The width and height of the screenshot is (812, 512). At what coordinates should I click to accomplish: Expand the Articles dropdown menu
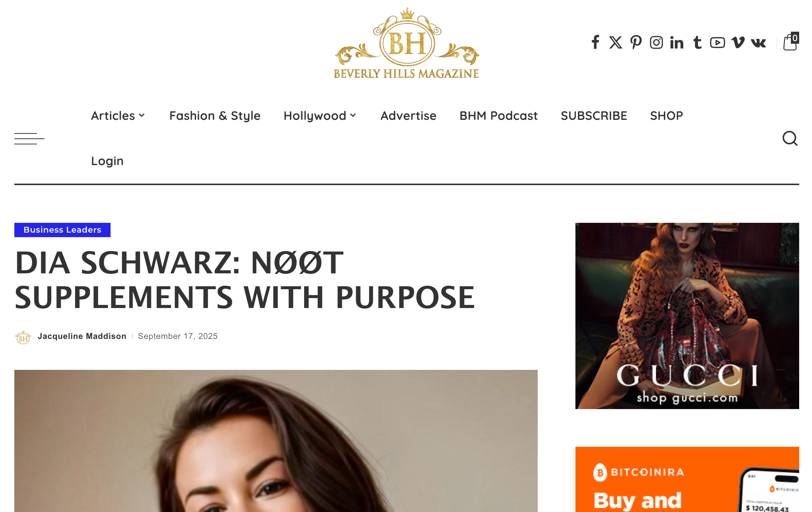tap(118, 116)
